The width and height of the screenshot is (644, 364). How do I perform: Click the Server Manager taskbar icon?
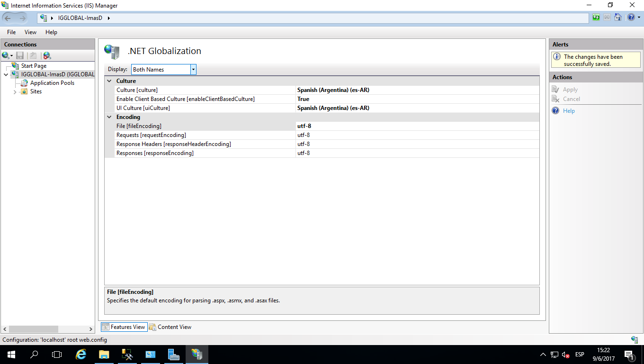[173, 355]
